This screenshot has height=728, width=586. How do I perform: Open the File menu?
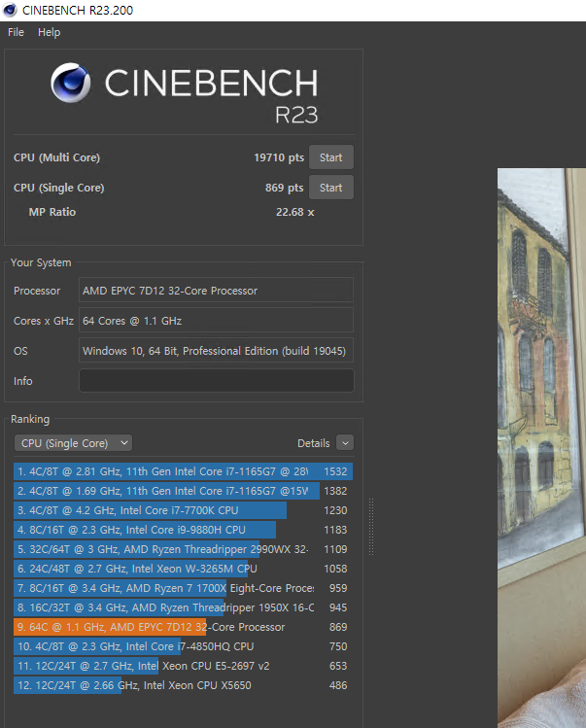pyautogui.click(x=16, y=32)
